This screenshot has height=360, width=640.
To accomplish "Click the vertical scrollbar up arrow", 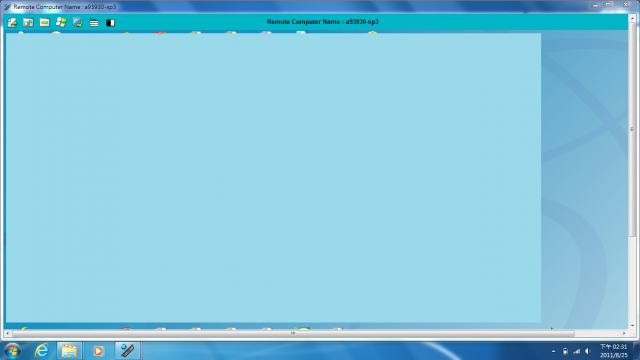I will click(x=632, y=18).
